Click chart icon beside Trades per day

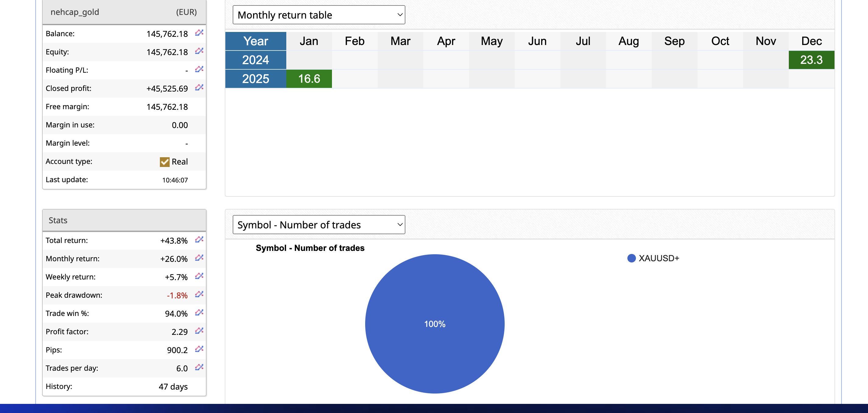tap(199, 367)
